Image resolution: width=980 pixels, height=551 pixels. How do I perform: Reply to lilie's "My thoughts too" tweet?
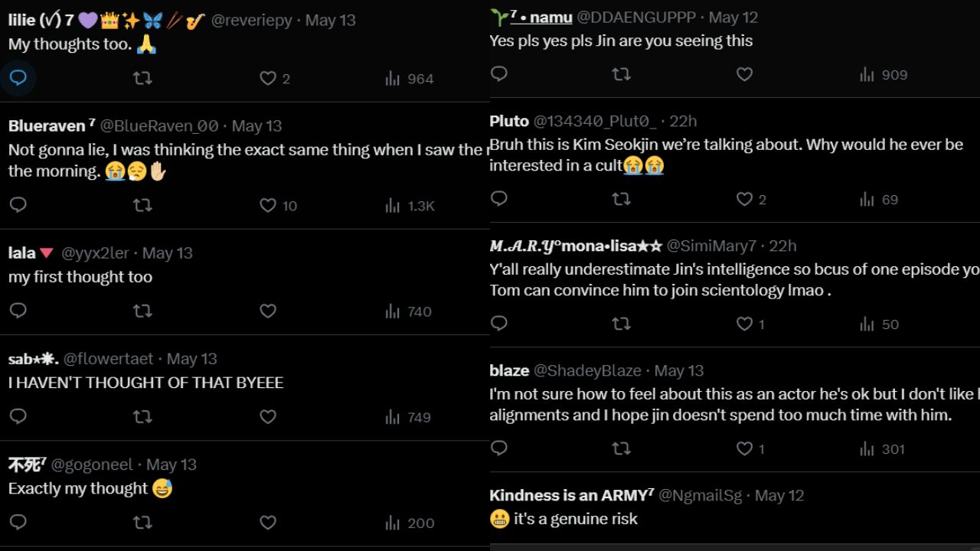pos(18,78)
